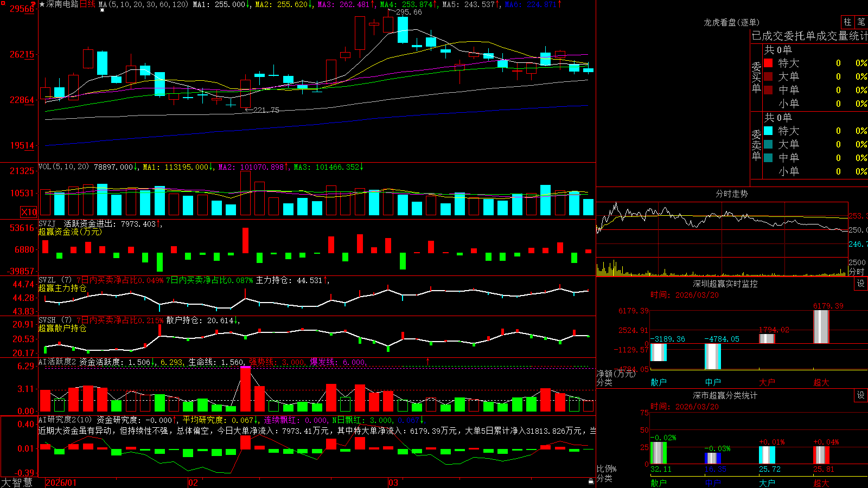The height and width of the screenshot is (488, 868).
Task: Click the 已成交委托单成交量统计 header
Action: (809, 36)
